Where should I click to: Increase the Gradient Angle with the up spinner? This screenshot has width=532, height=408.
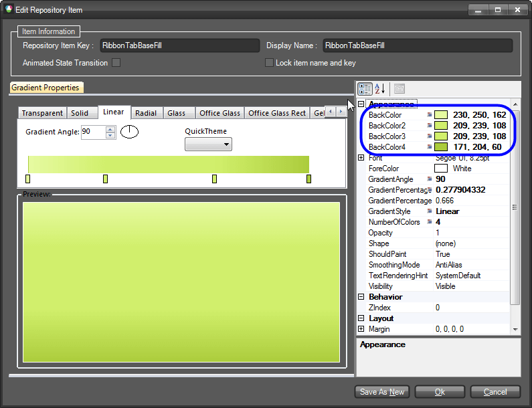[110, 129]
